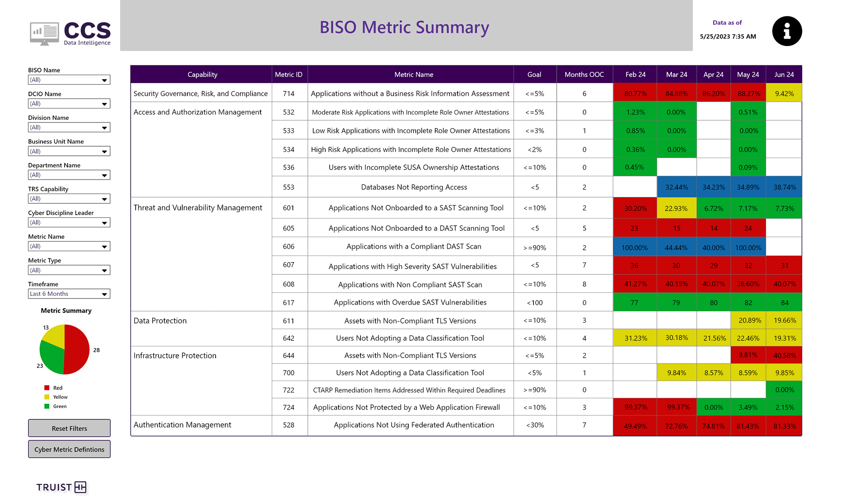The width and height of the screenshot is (843, 504).
Task: Click 'CTARP Remediation Items Addressed Within Required Deadlines'
Action: tap(409, 390)
